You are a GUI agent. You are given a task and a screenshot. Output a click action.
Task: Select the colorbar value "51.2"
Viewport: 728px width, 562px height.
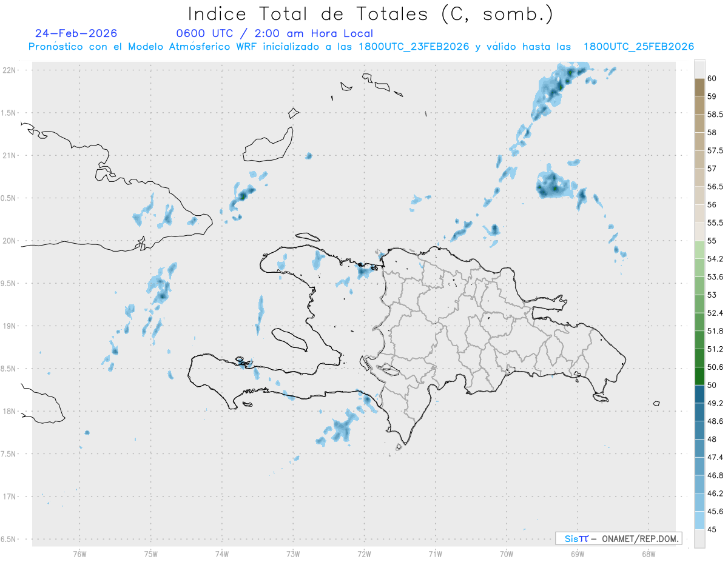pos(715,349)
